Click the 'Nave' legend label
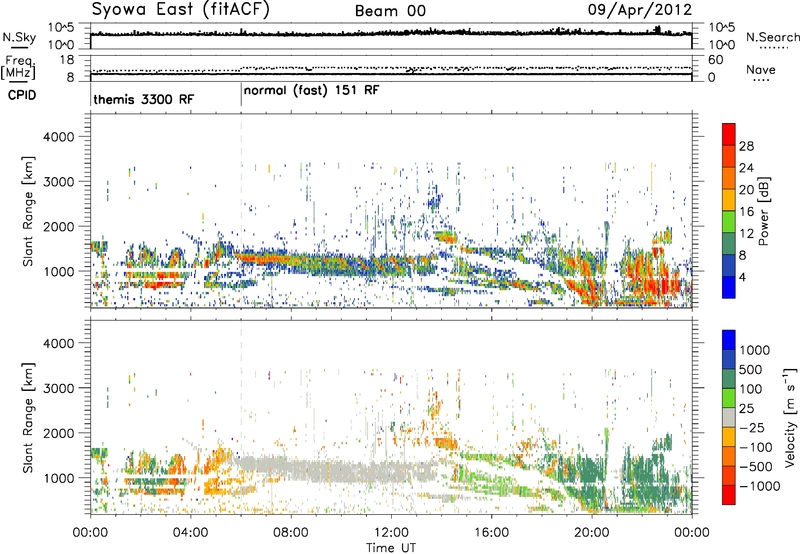Viewport: 800px width, 554px height. [x=760, y=70]
